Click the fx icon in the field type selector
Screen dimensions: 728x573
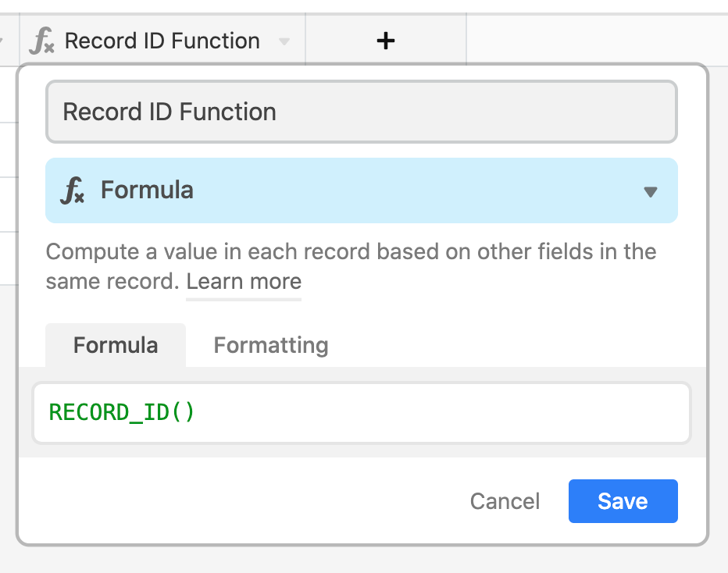coord(73,190)
